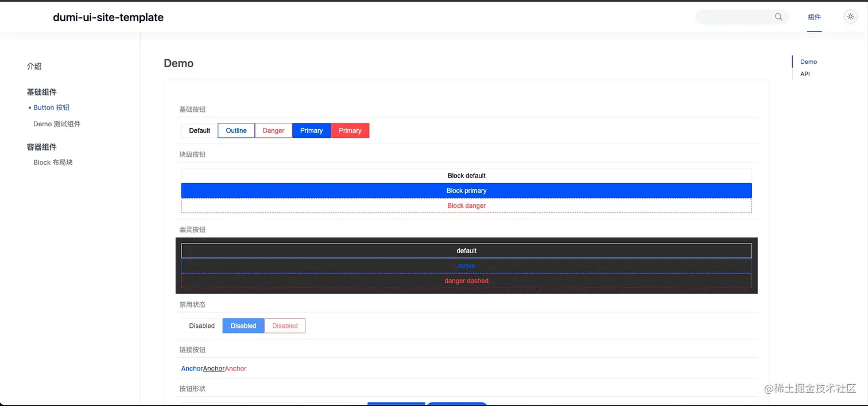Open the 介绍 sidebar item
Viewport: 868px width, 406px height.
click(x=34, y=66)
